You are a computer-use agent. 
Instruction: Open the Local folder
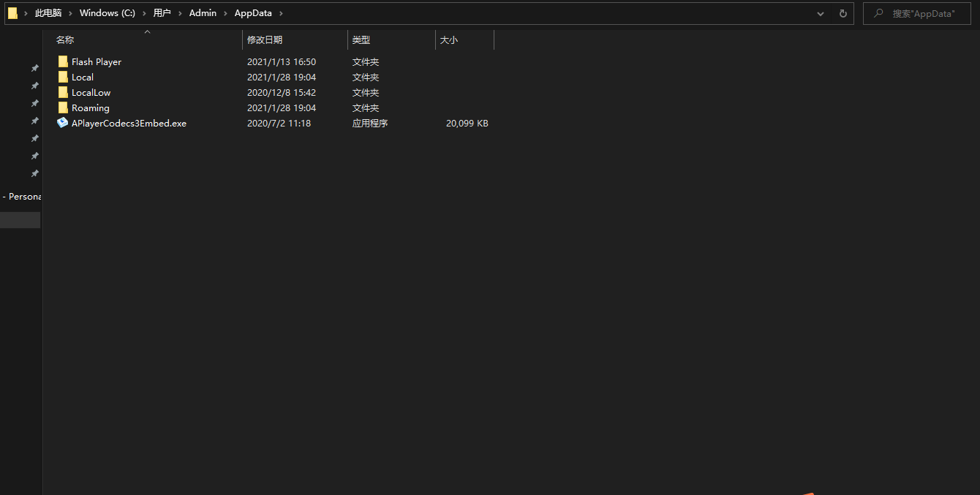pyautogui.click(x=82, y=77)
